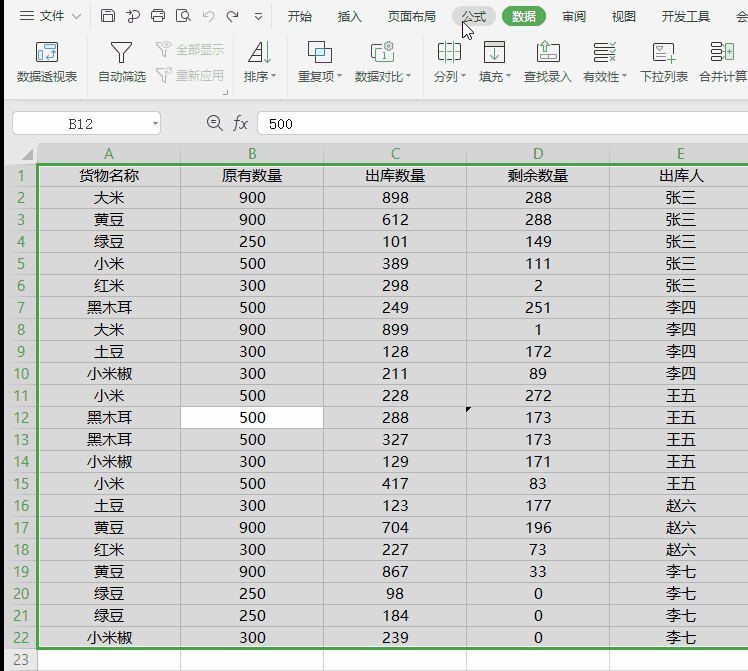The height and width of the screenshot is (671, 748).
Task: Enable 自动筛选 auto filter
Action: [122, 62]
